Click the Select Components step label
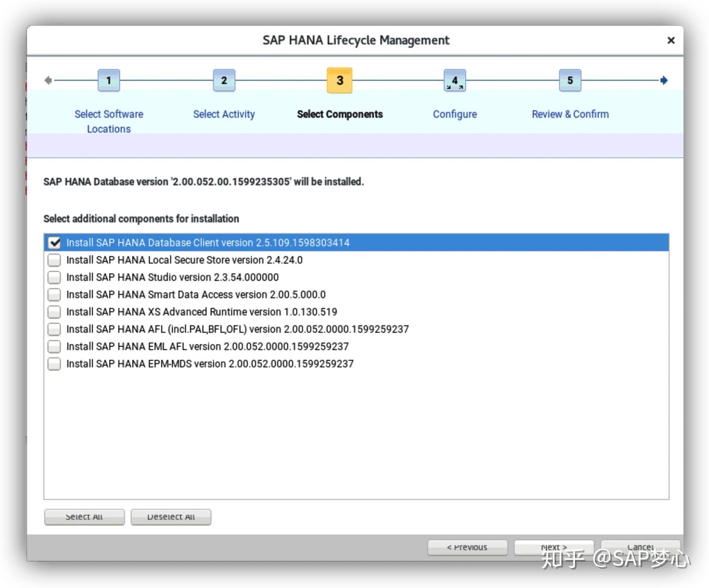Viewport: 709px width, 588px height. coord(340,114)
